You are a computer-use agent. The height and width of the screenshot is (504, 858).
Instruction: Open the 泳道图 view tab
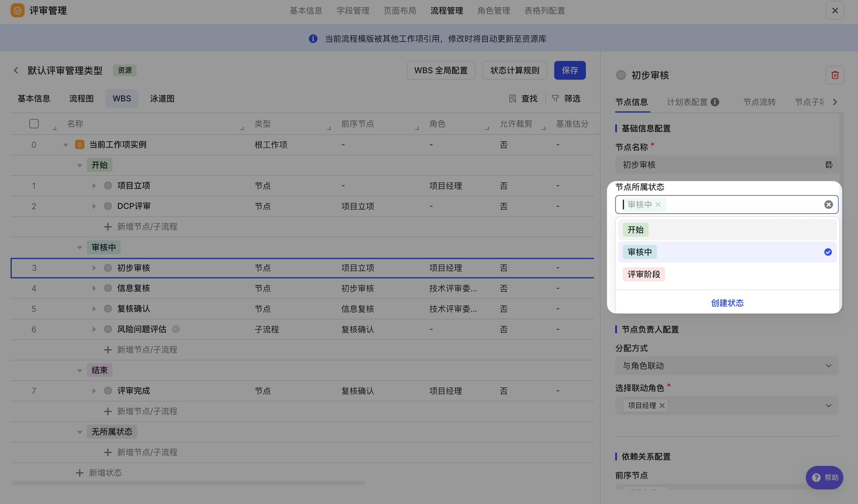click(x=162, y=99)
